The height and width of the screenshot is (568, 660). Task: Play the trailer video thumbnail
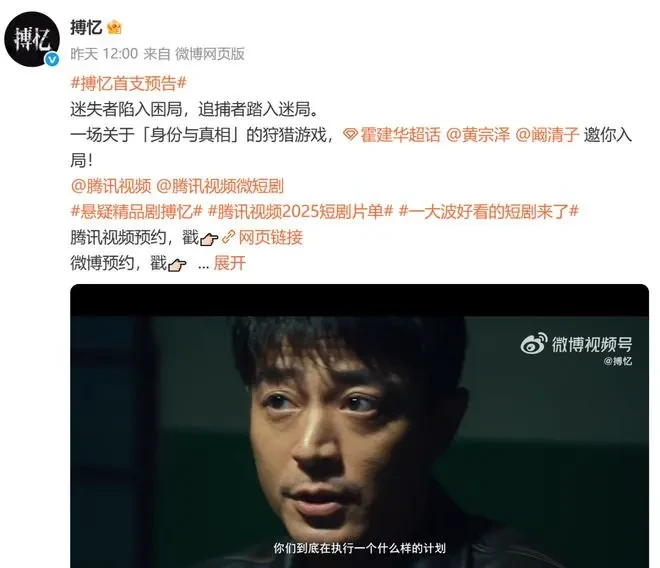point(359,426)
